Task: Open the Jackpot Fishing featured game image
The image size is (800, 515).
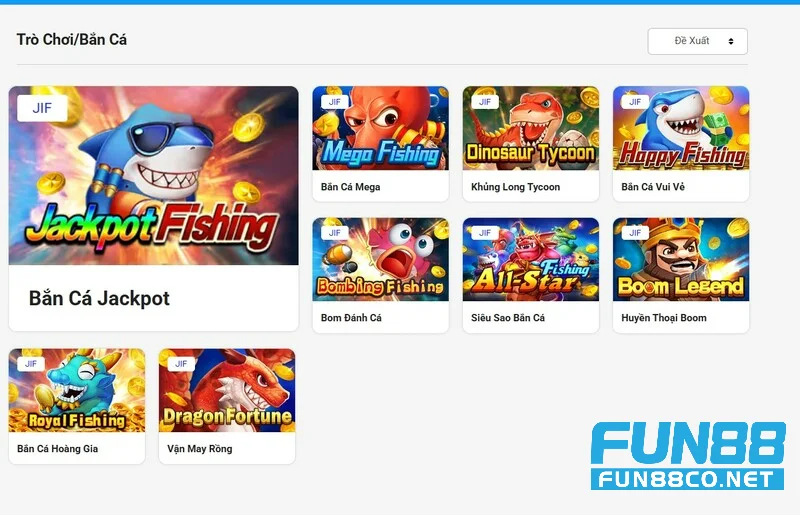Action: pos(154,175)
